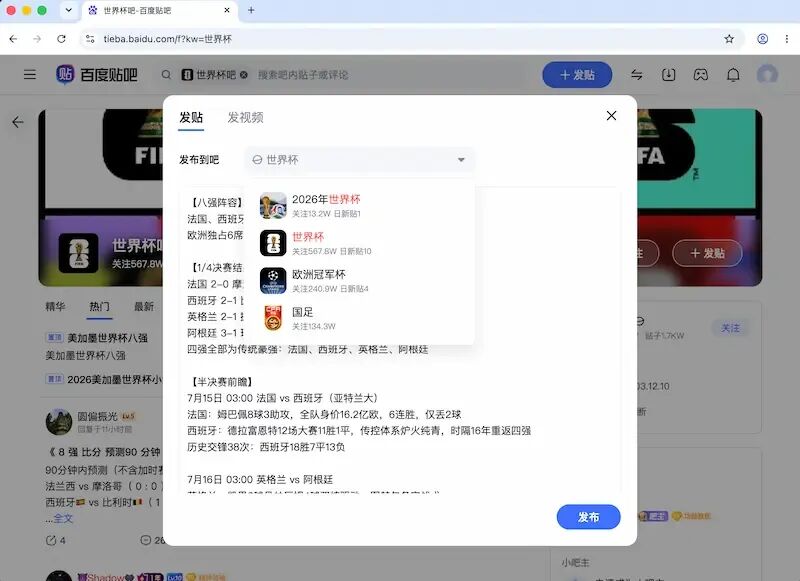Close the 世界杯吧 browser tab
The width and height of the screenshot is (800, 581).
pos(227,10)
